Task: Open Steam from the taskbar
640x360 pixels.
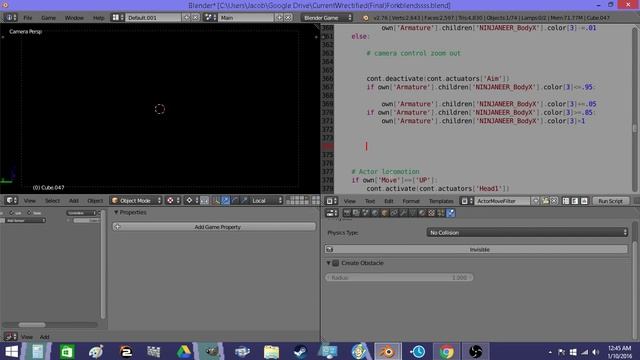Action: click(300, 351)
